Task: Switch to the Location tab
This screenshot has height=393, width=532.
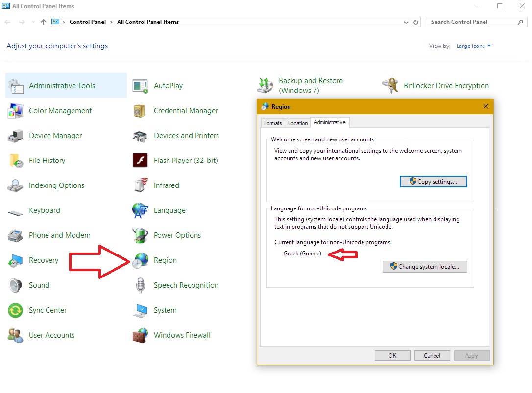Action: (297, 123)
